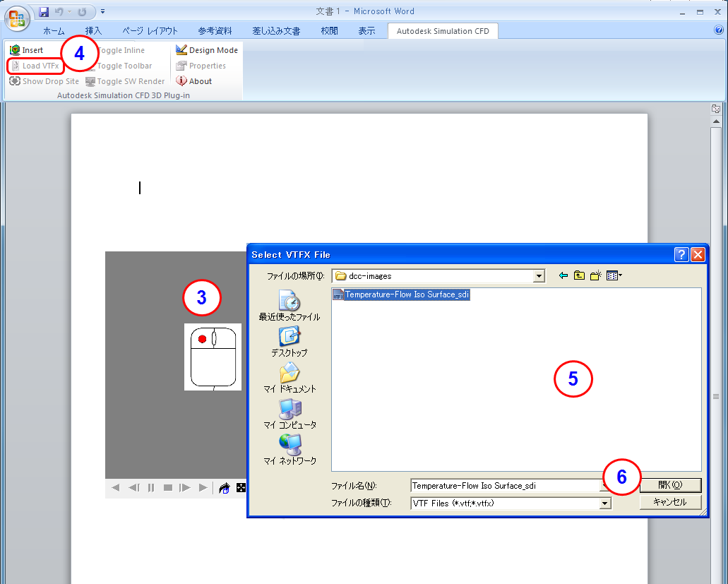The width and height of the screenshot is (728, 584).
Task: Click pause control in viewer
Action: pyautogui.click(x=151, y=487)
